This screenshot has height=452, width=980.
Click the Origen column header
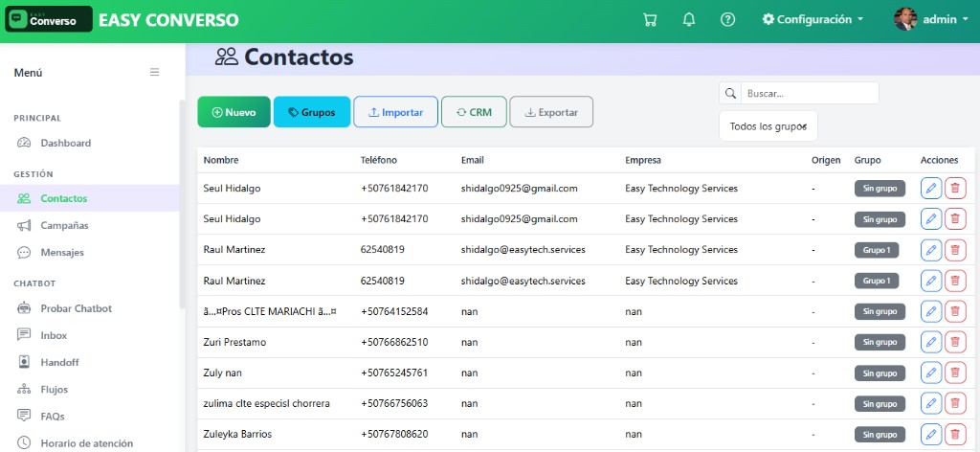point(826,160)
